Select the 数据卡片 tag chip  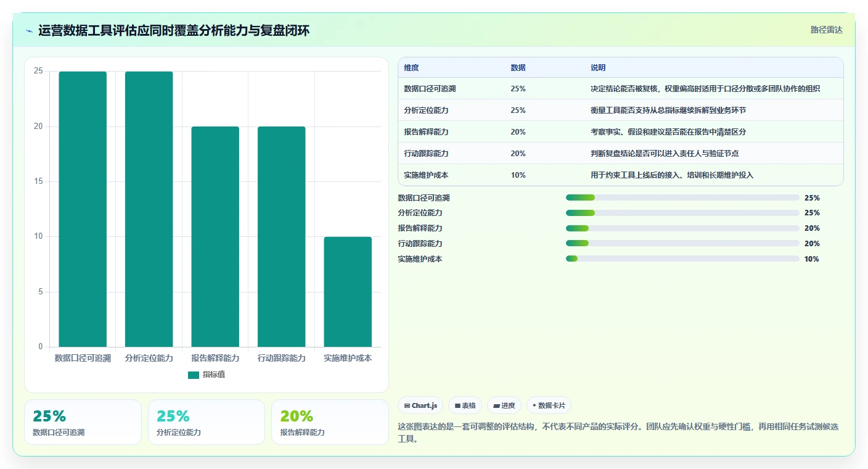click(548, 405)
